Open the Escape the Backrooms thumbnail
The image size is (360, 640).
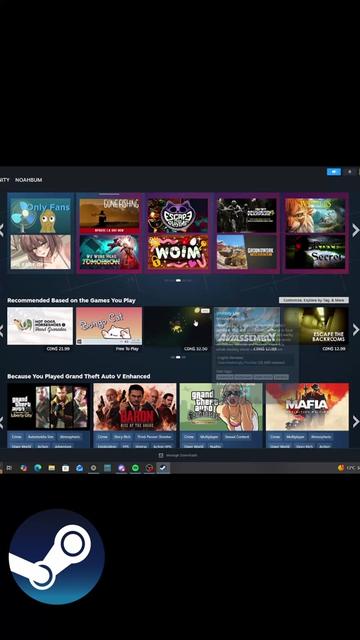click(316, 326)
